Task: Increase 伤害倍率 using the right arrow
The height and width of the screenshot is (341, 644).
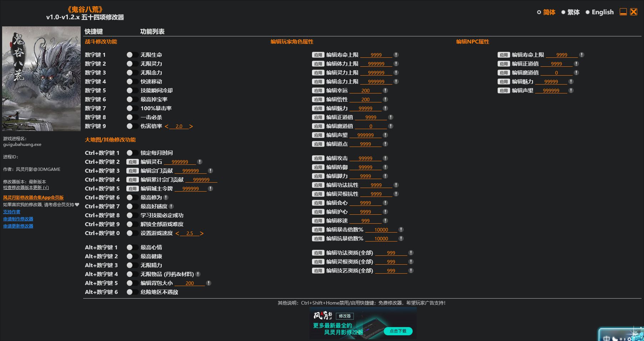Action: click(x=191, y=126)
